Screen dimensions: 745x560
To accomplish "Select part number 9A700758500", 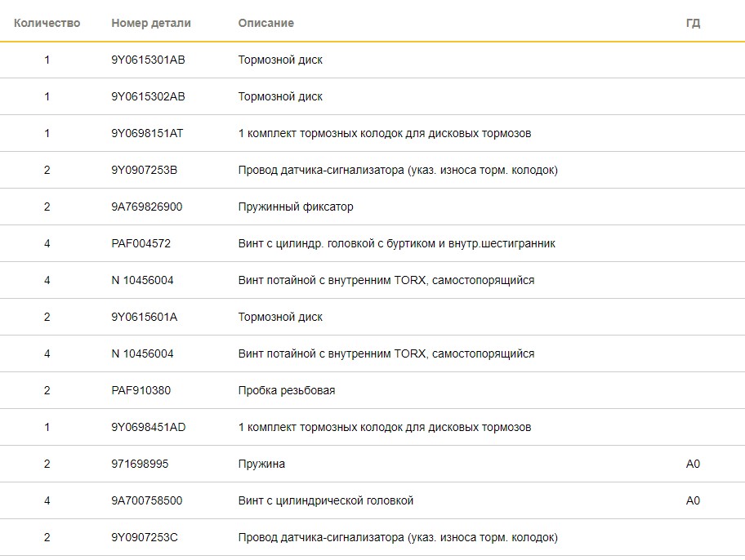I will 147,500.
